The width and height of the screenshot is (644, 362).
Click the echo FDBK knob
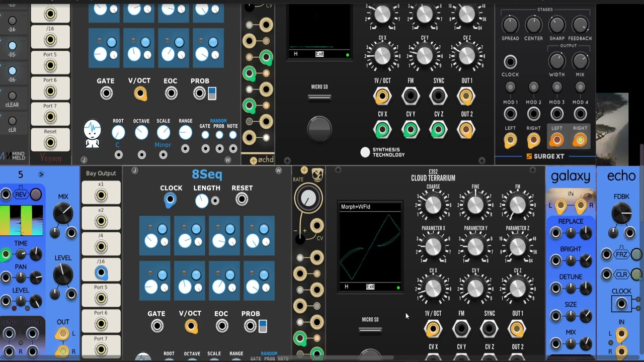pyautogui.click(x=622, y=214)
